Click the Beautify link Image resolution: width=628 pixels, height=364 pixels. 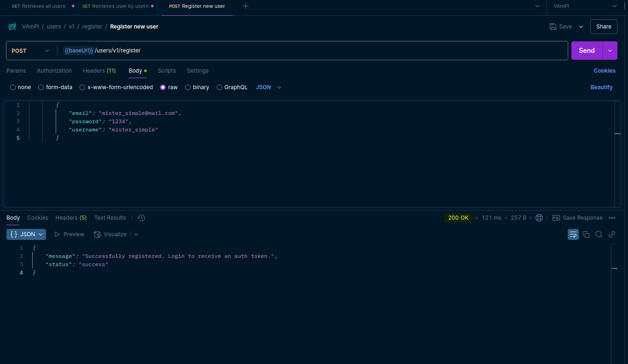(601, 87)
